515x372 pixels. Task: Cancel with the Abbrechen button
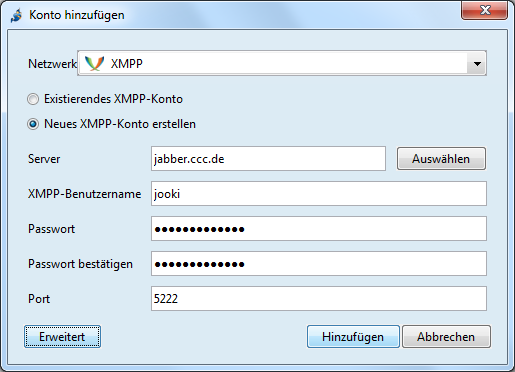446,337
